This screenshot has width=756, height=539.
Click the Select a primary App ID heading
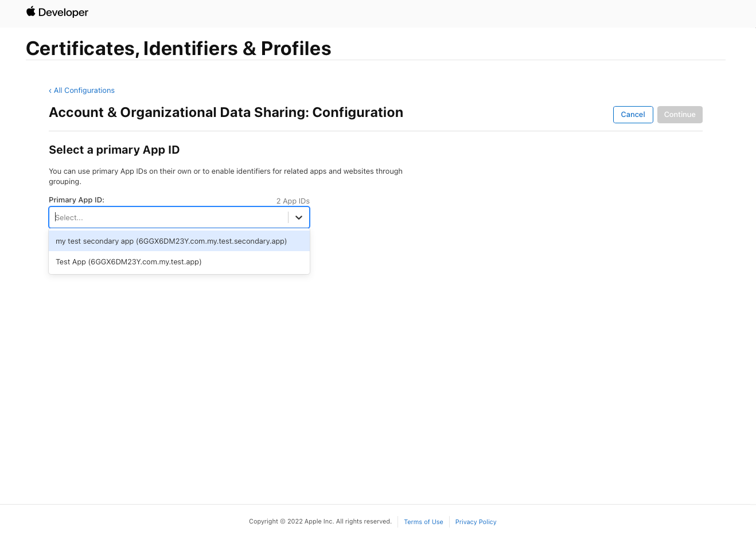tap(114, 150)
